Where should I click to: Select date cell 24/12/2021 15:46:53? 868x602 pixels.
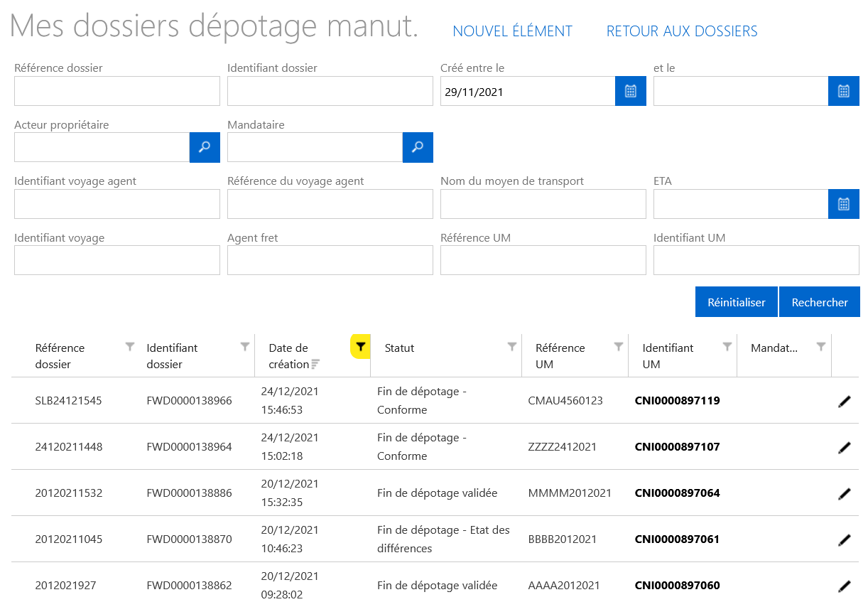tap(291, 401)
